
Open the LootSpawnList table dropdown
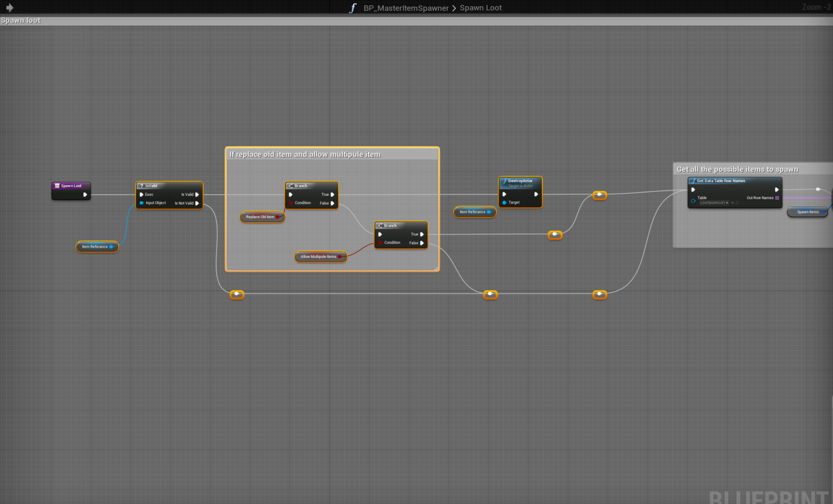click(x=714, y=203)
